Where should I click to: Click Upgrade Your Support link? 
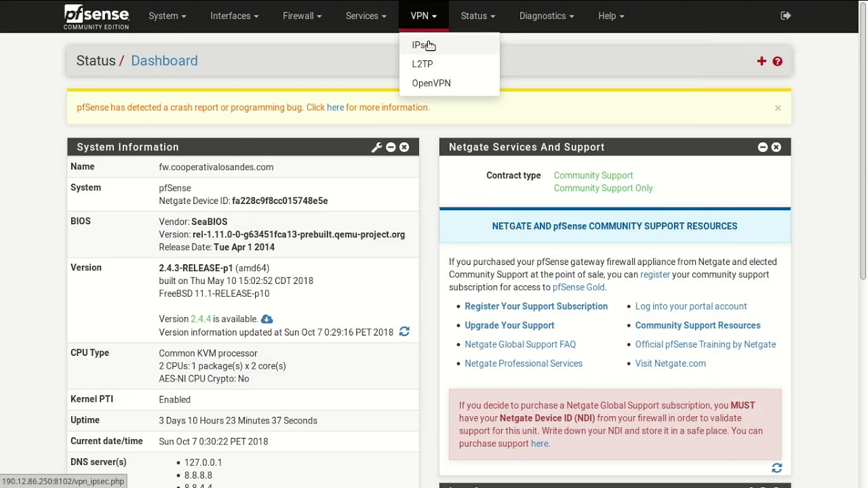(509, 325)
